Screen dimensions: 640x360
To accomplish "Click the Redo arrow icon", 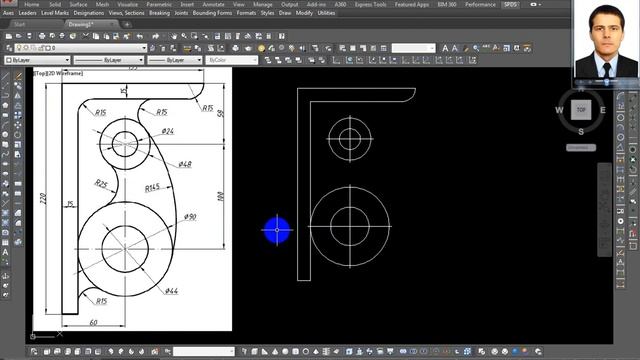I will pyautogui.click(x=156, y=36).
